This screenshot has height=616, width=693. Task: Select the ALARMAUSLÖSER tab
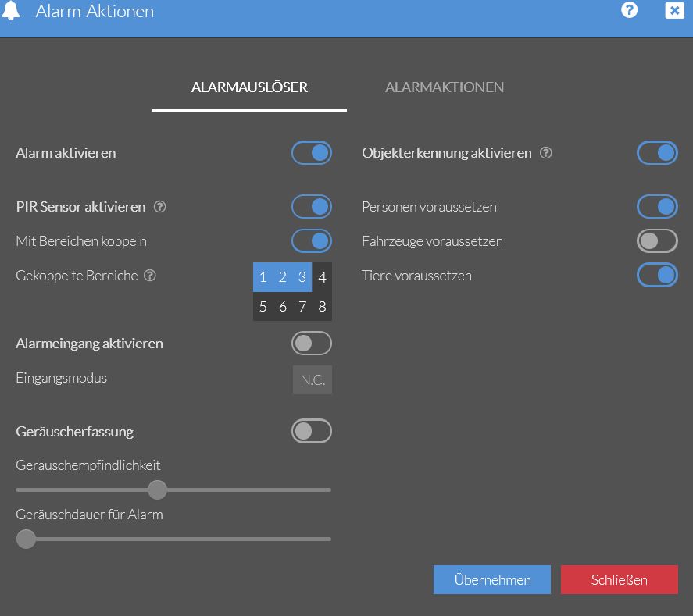249,87
